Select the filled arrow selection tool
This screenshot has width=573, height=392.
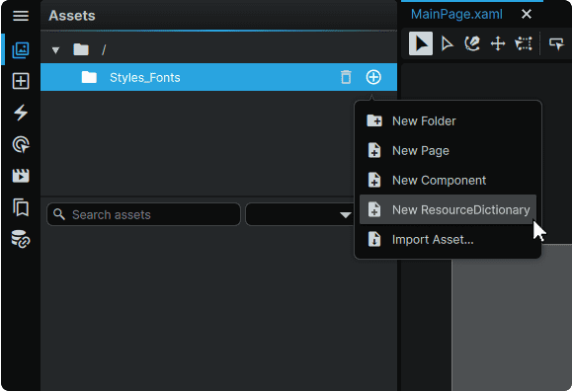tap(421, 43)
